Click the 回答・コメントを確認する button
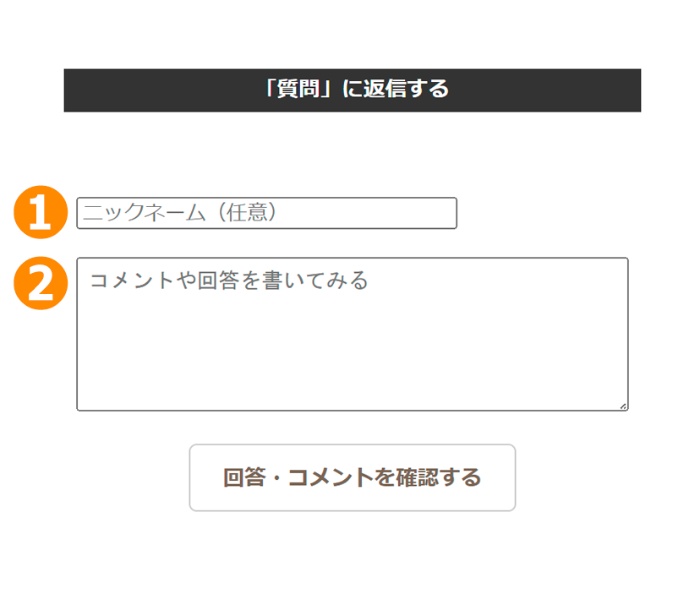 353,477
